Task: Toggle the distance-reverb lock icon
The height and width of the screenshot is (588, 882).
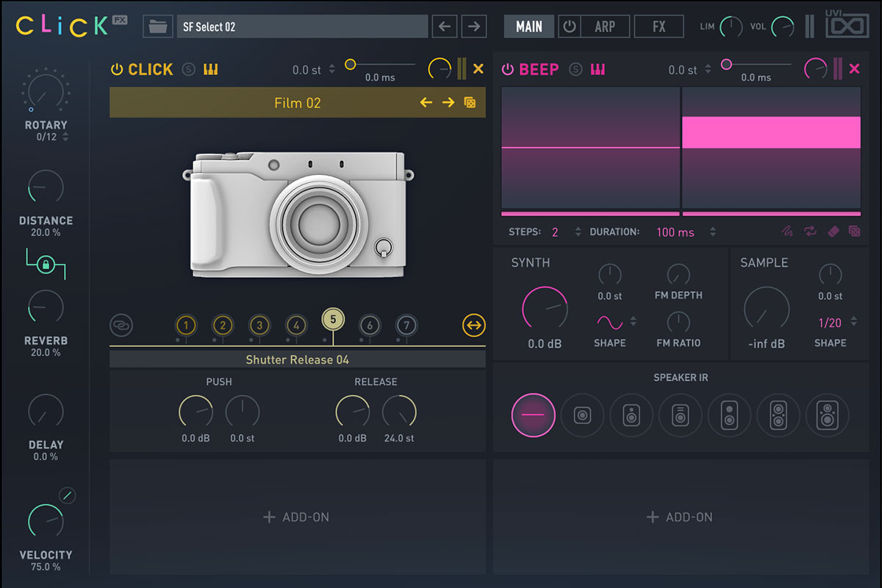Action: point(45,265)
